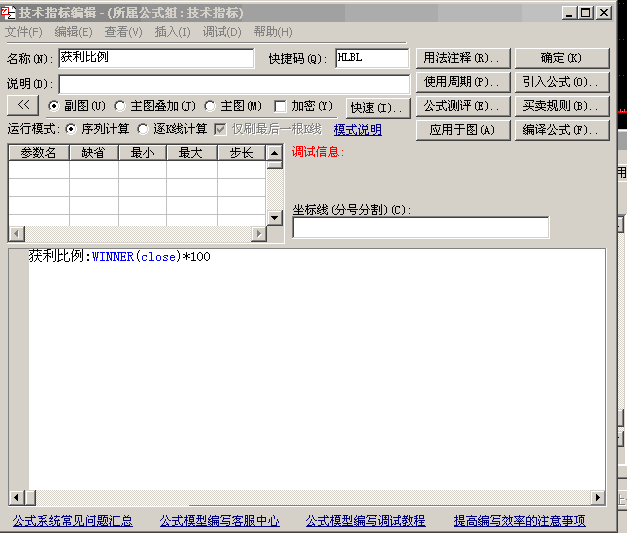Enable the 加密(Y) checkbox

(x=280, y=106)
